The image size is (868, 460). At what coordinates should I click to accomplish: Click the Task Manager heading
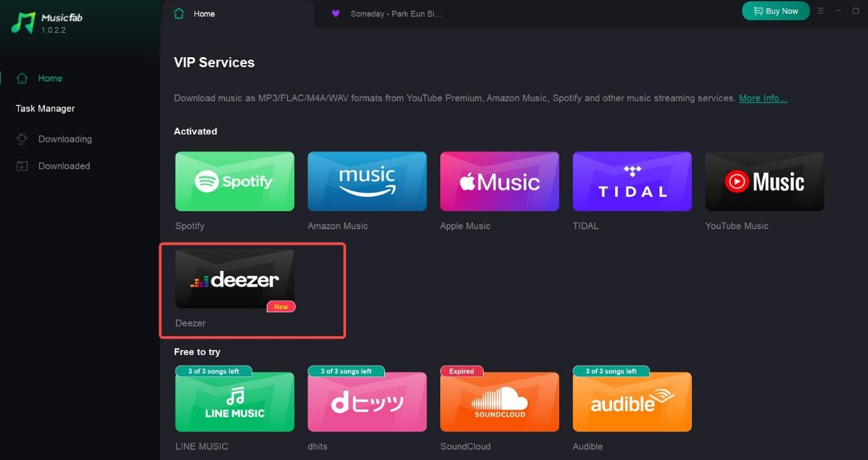coord(45,109)
